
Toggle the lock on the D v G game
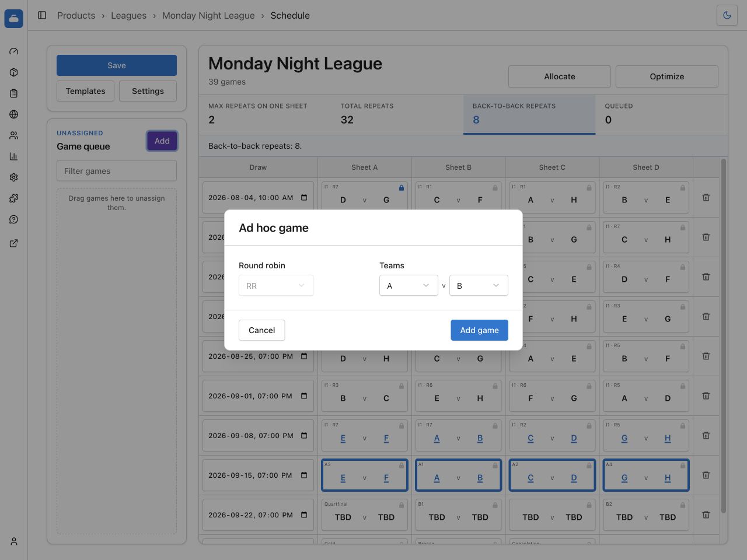[x=402, y=188]
